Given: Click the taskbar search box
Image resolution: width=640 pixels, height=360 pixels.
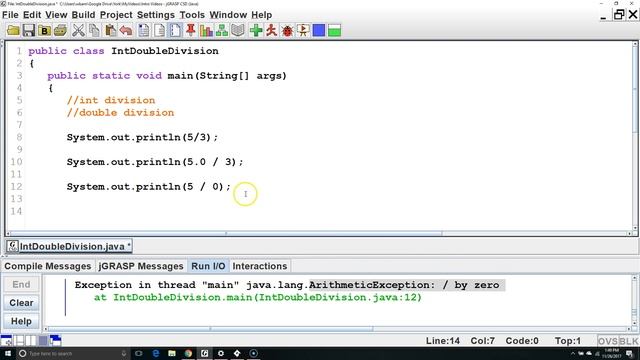Looking at the screenshot, I should click(73, 353).
